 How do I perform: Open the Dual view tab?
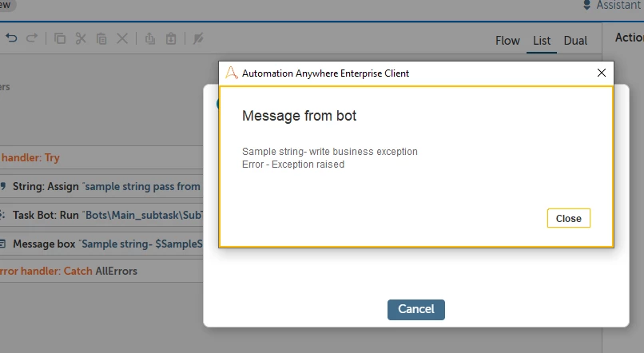click(575, 41)
